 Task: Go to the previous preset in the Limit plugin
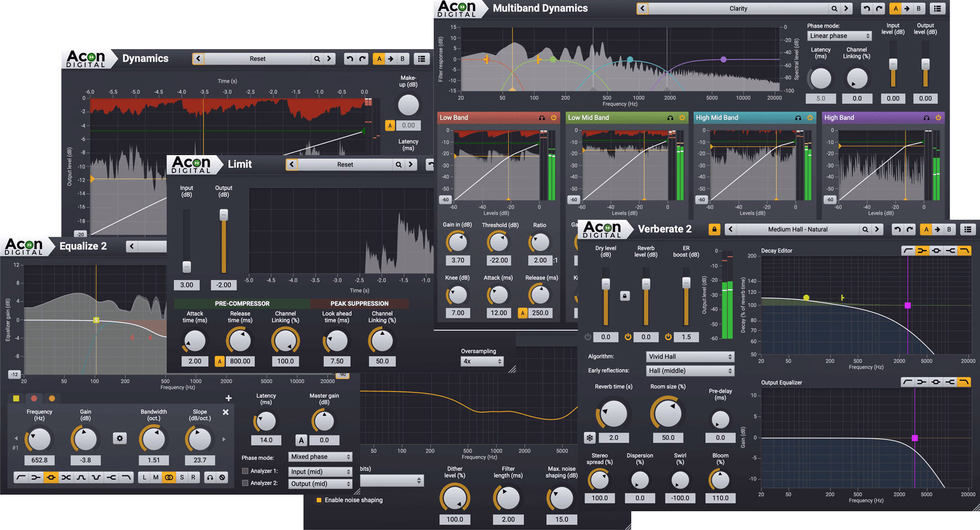[x=292, y=165]
